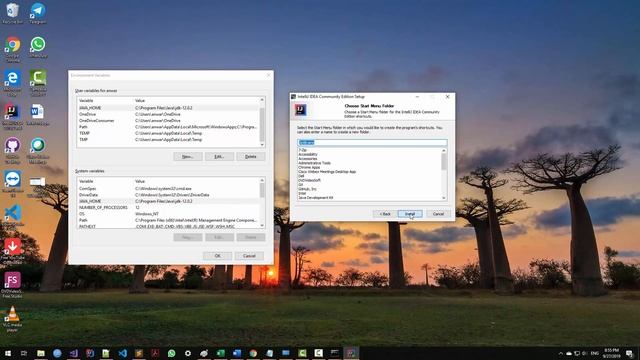The image size is (640, 360).
Task: Select the Java Development Kit folder entry
Action: pos(316,198)
